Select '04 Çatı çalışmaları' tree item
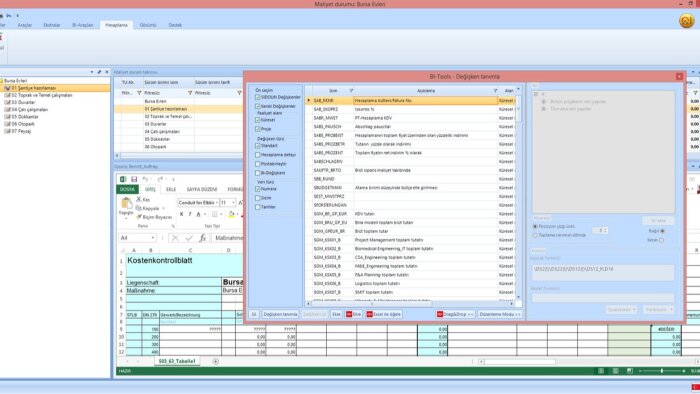Viewport: 700px width, 394px height. 29,109
